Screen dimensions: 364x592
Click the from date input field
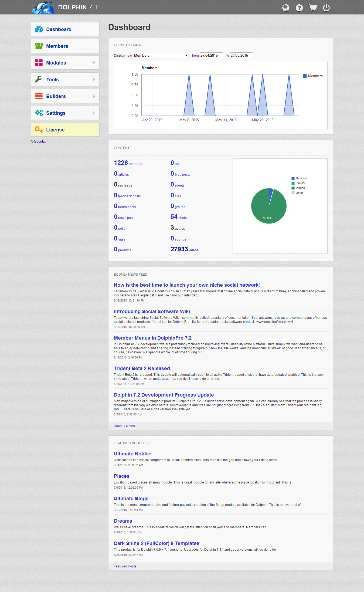211,55
